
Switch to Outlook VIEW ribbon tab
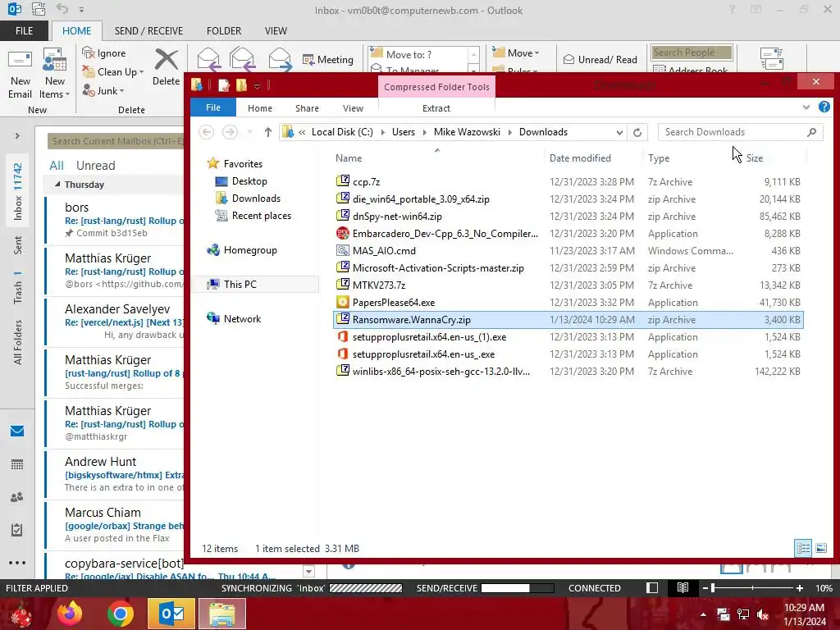276,30
